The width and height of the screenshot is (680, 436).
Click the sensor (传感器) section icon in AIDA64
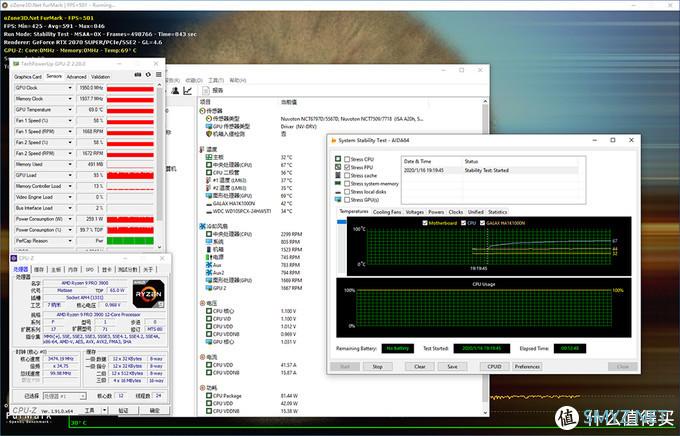[x=202, y=111]
